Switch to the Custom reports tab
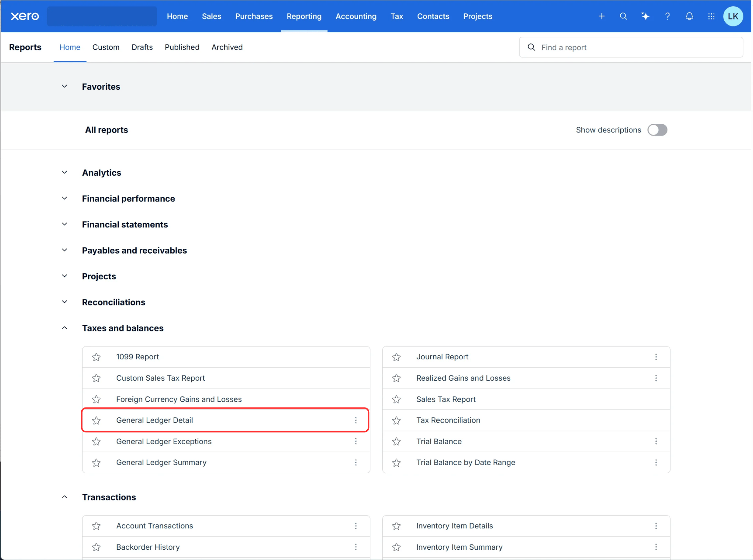The image size is (753, 560). [106, 47]
